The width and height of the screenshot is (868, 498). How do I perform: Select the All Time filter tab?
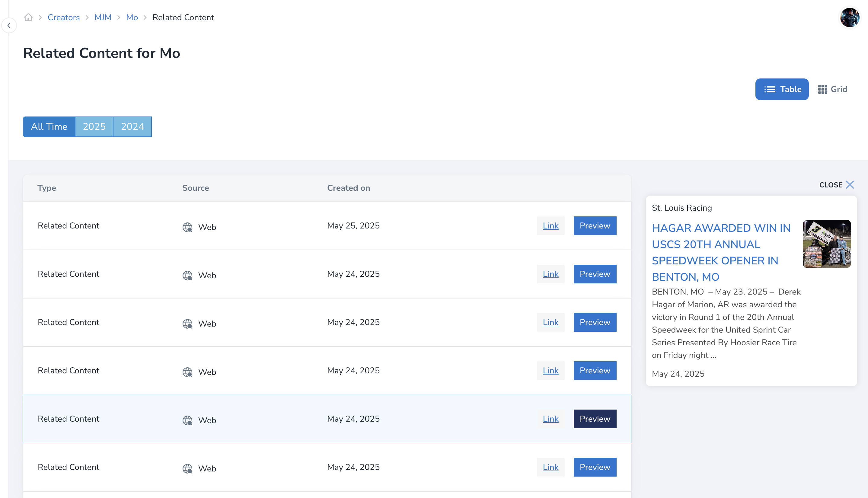coord(49,126)
